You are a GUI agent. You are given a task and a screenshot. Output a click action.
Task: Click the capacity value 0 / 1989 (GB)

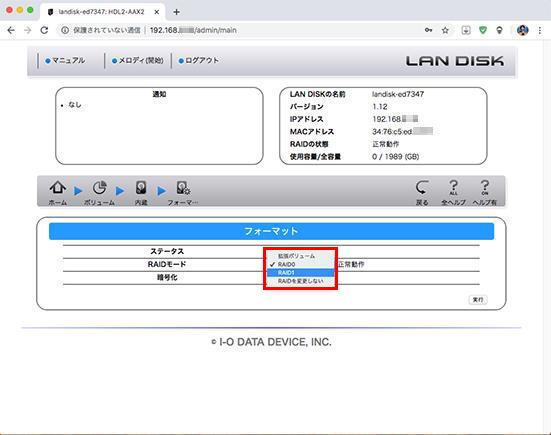point(396,157)
